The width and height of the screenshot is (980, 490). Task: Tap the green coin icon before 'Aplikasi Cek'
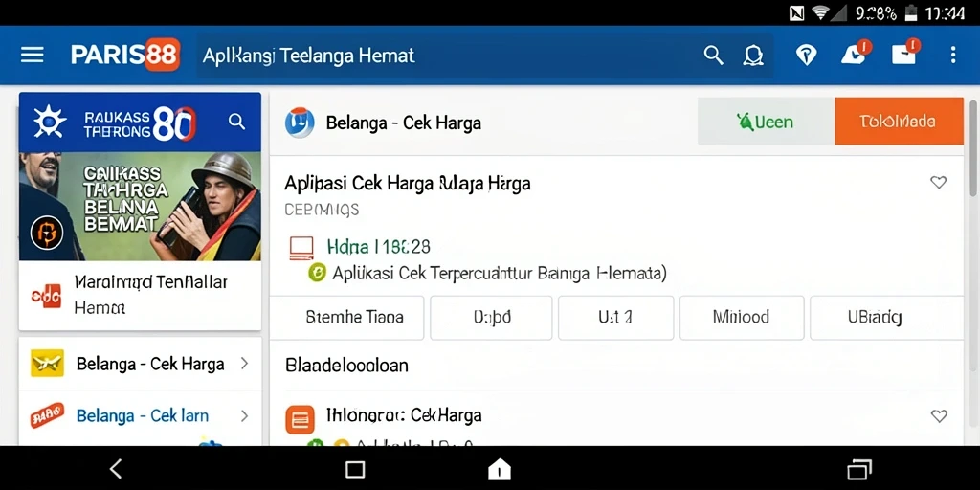tap(318, 273)
